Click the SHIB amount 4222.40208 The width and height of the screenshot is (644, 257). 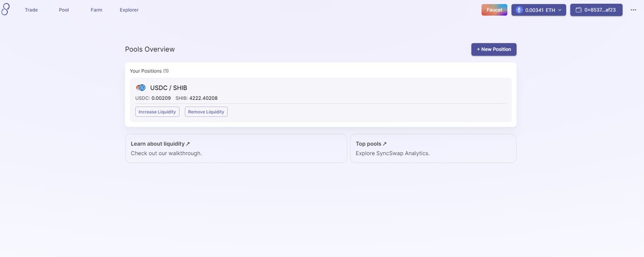203,98
